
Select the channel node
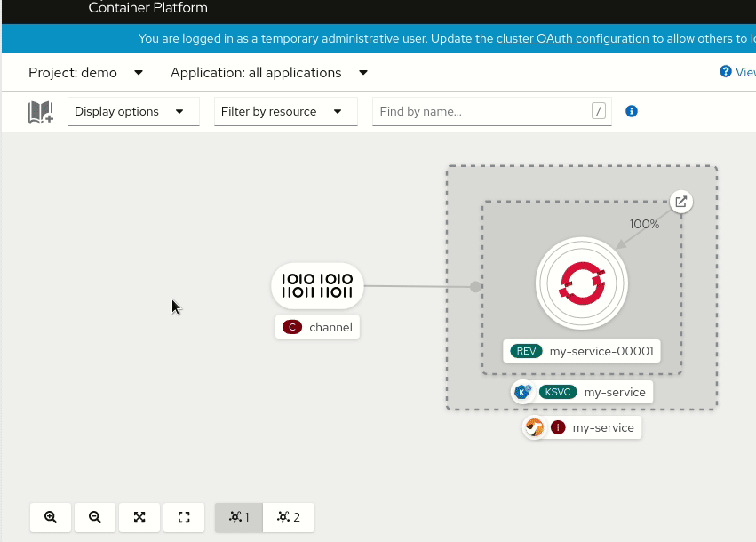tap(317, 286)
